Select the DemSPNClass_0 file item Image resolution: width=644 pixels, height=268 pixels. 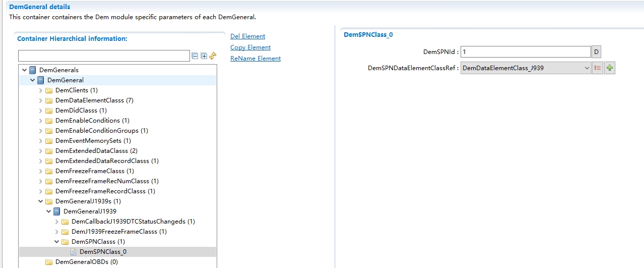pos(103,252)
